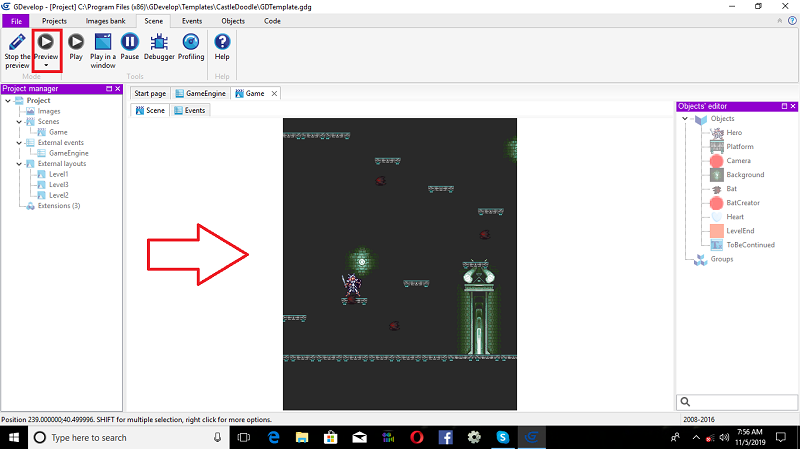Screen dimensions: 800x449
Task: Collapse the Scenes tree node
Action: click(19, 122)
